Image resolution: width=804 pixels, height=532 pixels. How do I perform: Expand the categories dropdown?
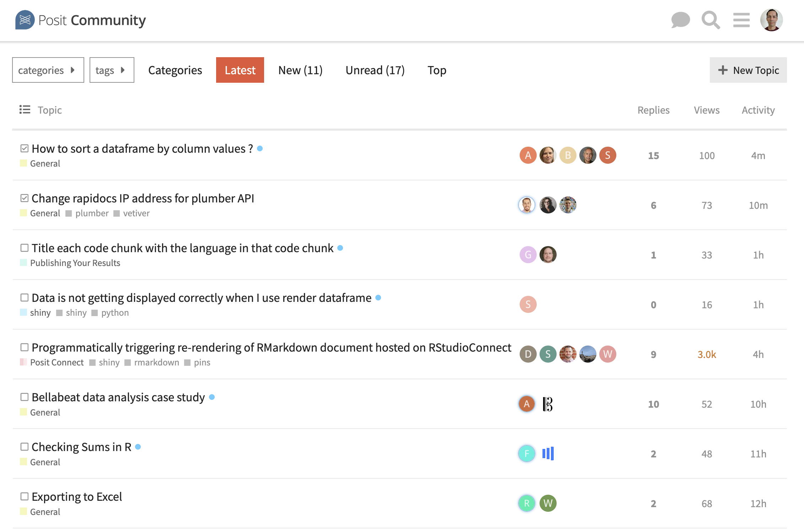pos(48,70)
